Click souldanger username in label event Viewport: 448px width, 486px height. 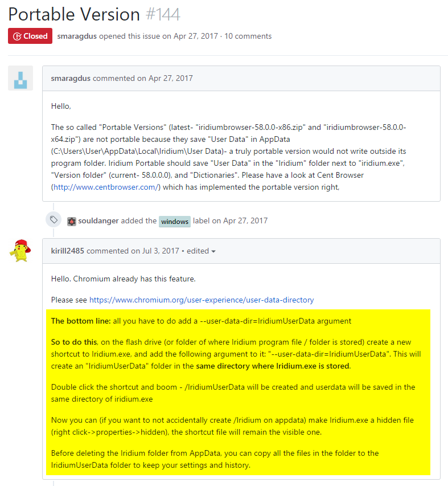[98, 220]
